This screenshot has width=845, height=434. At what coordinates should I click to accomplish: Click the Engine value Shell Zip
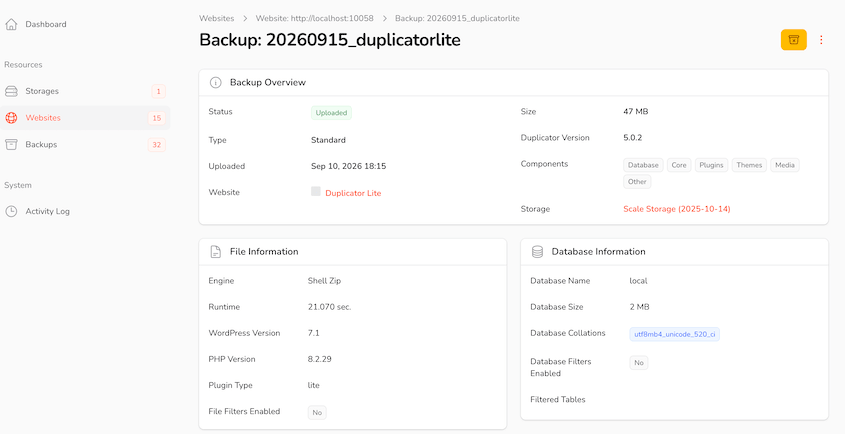(324, 281)
